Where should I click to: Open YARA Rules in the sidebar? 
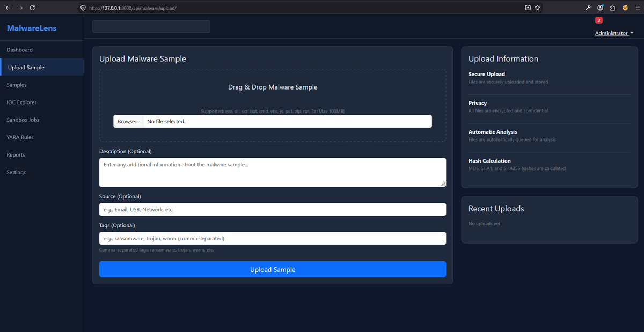pos(42,137)
